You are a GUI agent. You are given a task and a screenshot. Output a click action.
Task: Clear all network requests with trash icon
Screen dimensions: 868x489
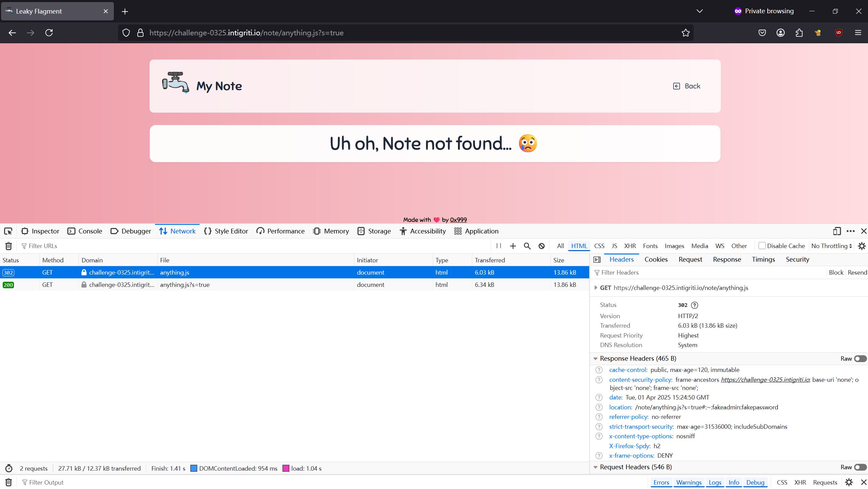(x=8, y=246)
